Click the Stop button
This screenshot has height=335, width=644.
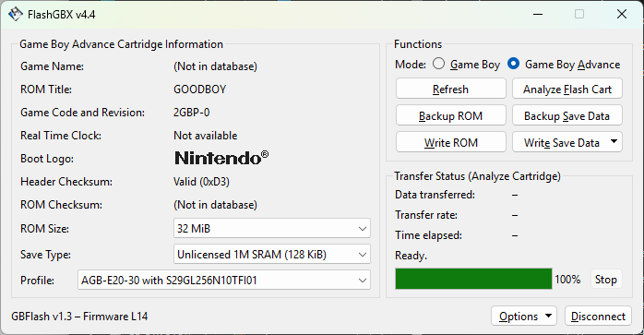(606, 280)
